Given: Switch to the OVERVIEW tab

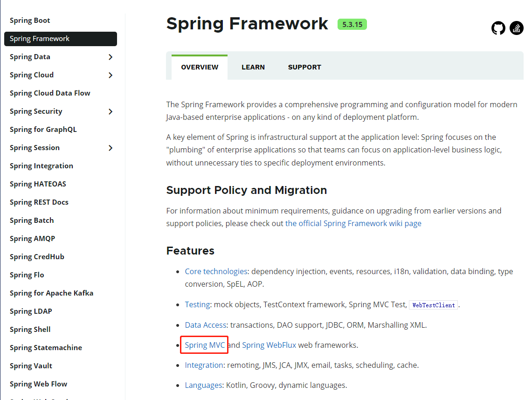Looking at the screenshot, I should coord(200,67).
